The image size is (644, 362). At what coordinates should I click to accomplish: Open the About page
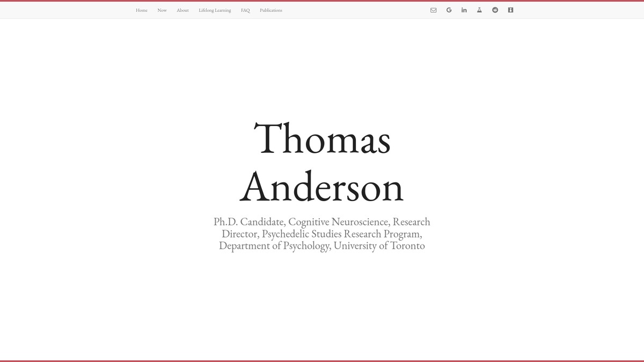pyautogui.click(x=182, y=10)
